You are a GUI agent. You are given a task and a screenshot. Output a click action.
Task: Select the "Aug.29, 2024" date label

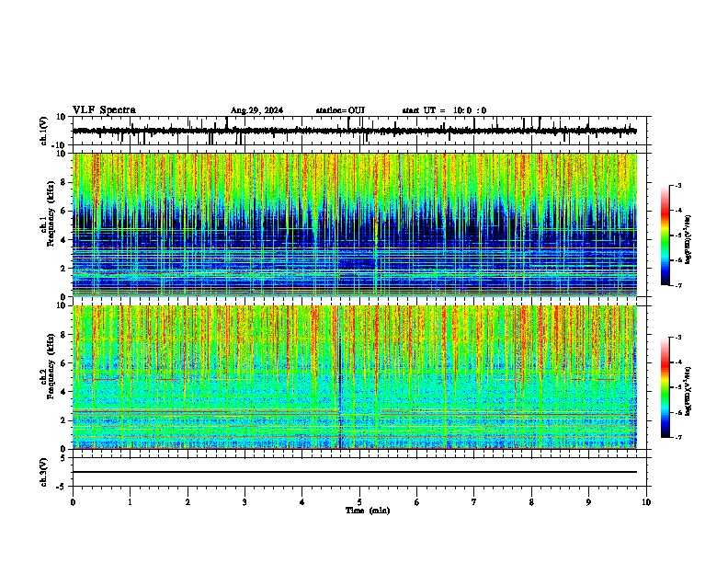point(256,110)
